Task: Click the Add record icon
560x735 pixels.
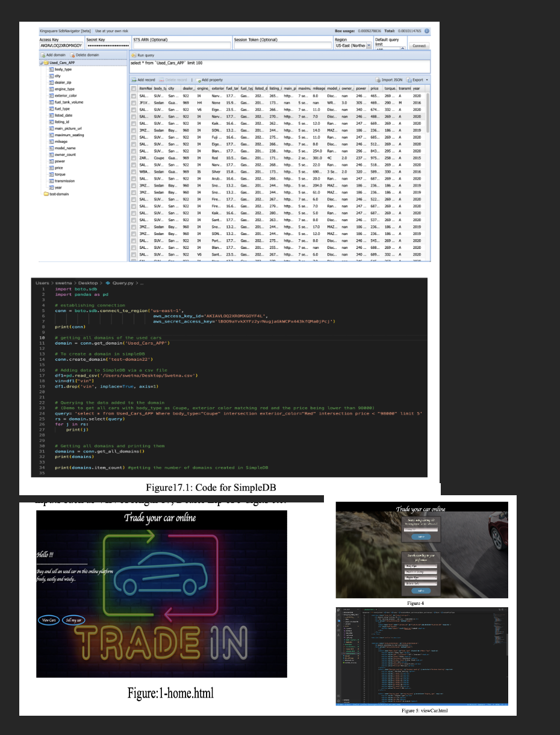Action: pos(135,80)
